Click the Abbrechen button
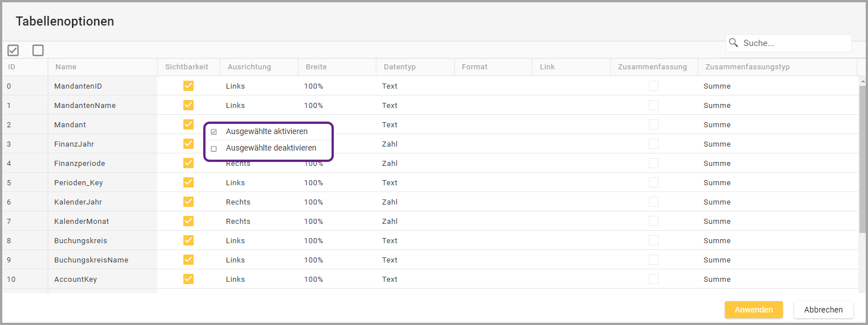 click(823, 310)
